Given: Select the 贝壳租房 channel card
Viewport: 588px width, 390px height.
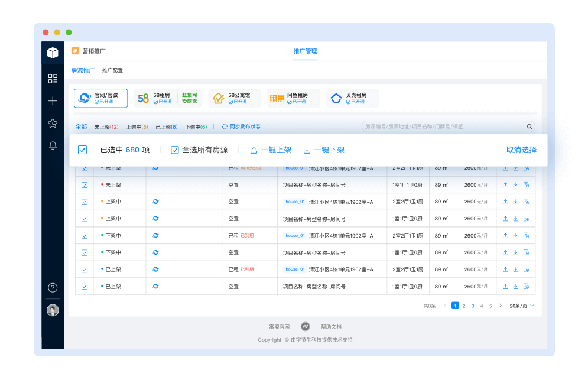Looking at the screenshot, I should click(x=352, y=98).
